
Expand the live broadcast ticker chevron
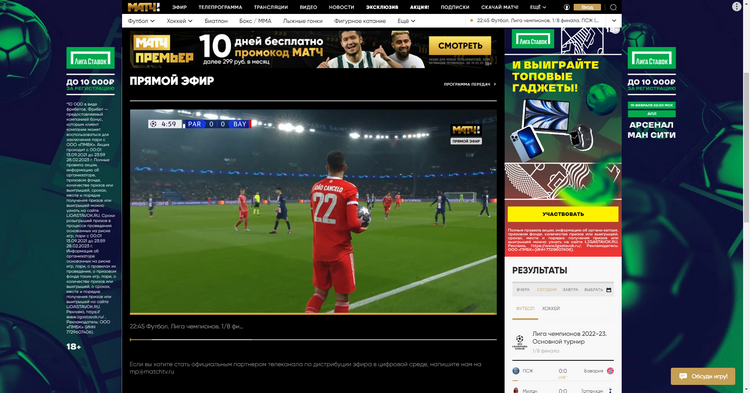[614, 21]
